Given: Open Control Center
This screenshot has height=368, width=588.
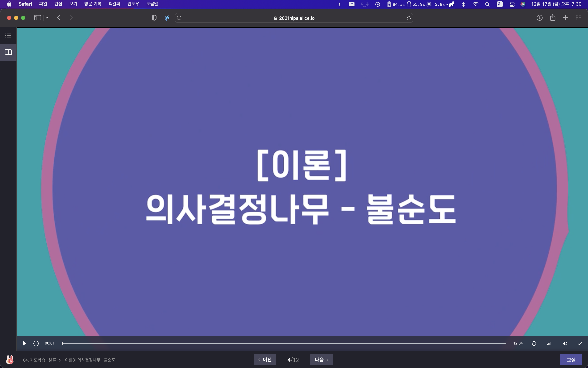Looking at the screenshot, I should (512, 4).
